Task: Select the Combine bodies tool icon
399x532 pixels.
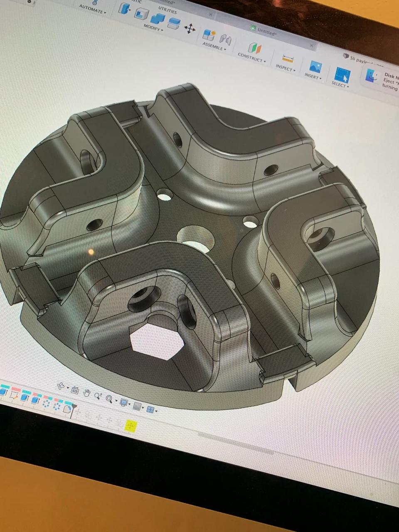Action: click(157, 19)
